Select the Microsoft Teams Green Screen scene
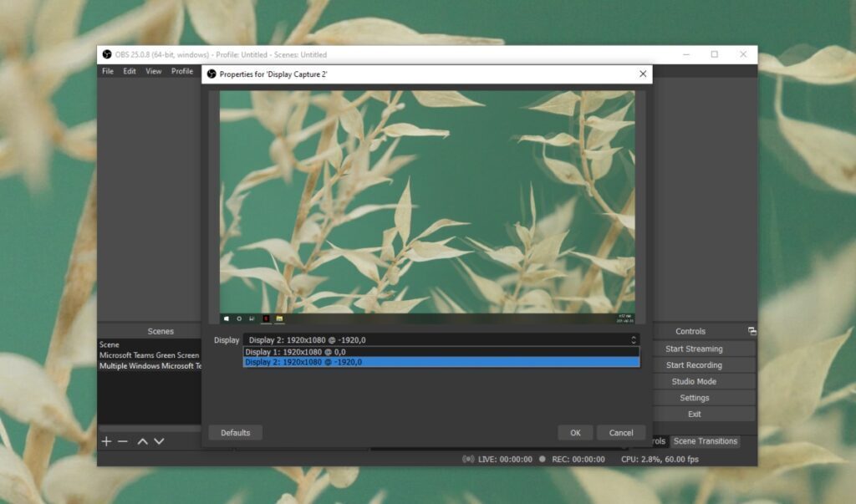The image size is (856, 504). click(x=149, y=355)
